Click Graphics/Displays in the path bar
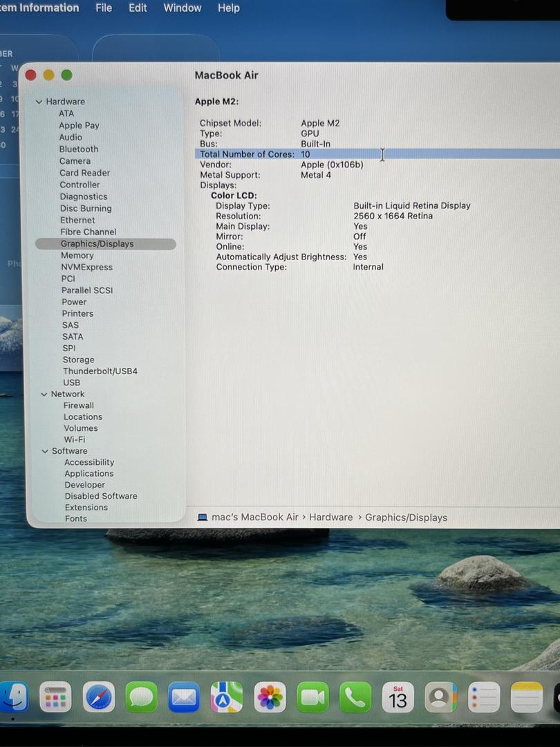Screen dimensions: 560x747 (x=407, y=518)
